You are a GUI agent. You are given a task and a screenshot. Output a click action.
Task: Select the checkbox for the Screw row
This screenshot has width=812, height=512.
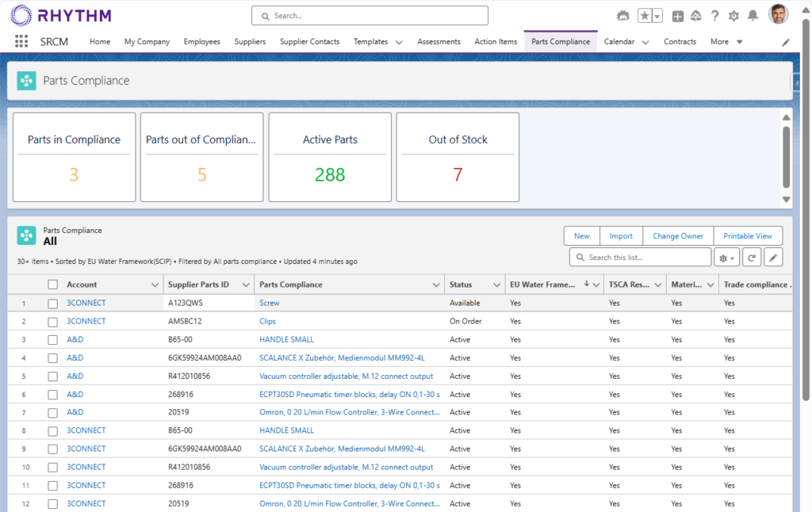point(53,304)
